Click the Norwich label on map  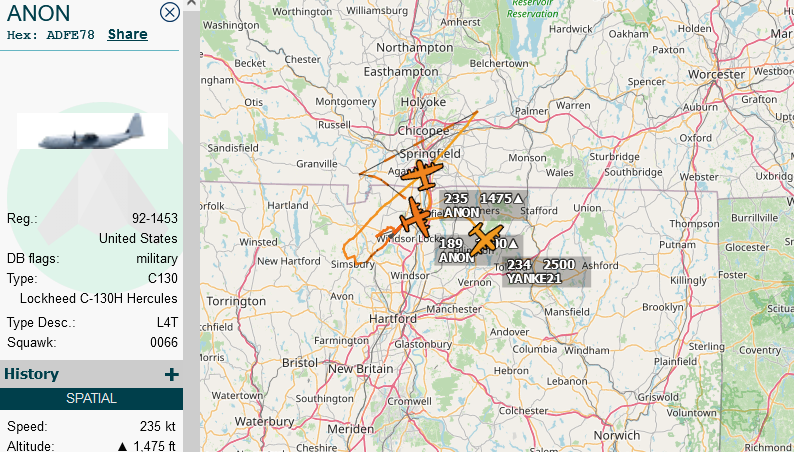point(617,435)
